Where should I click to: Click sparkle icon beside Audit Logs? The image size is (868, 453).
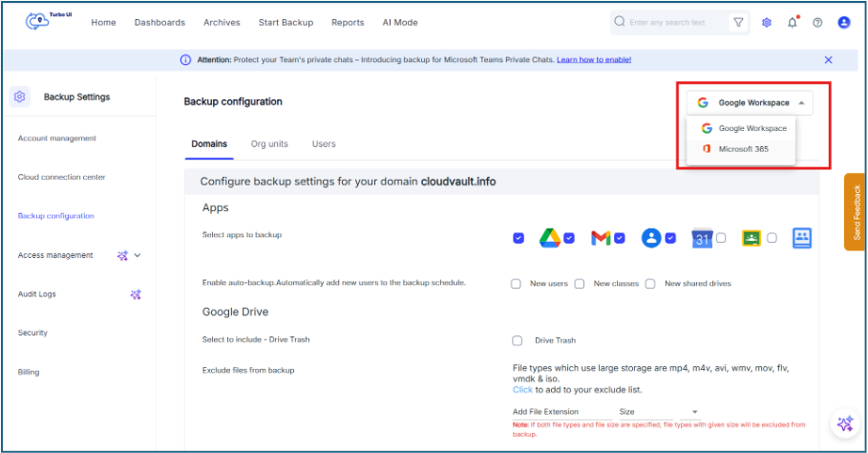click(x=136, y=294)
